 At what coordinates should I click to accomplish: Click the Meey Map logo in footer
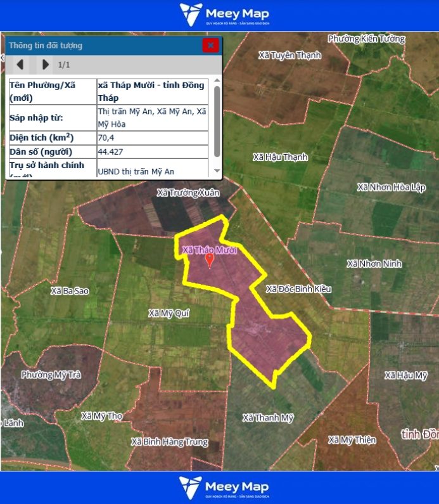(224, 488)
